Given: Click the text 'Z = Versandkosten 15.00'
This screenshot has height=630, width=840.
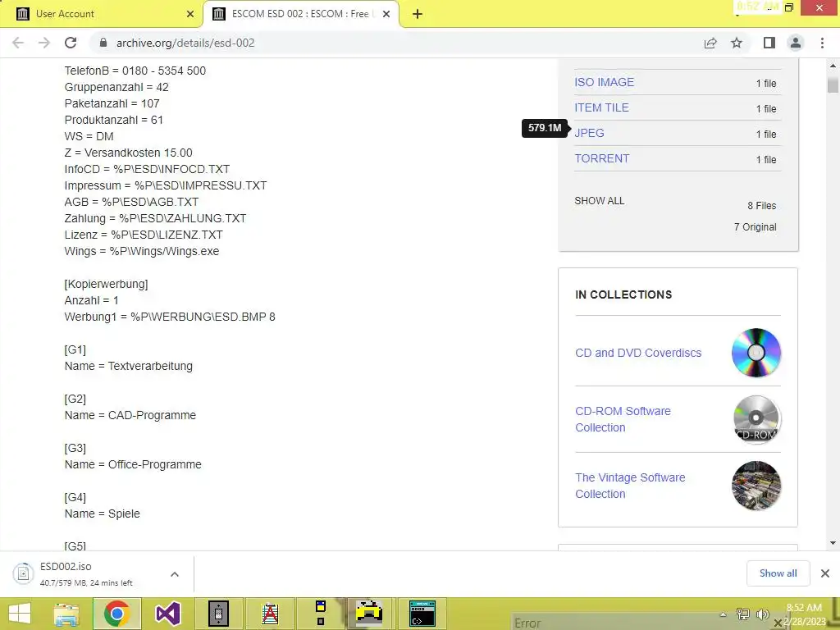Looking at the screenshot, I should [x=129, y=153].
